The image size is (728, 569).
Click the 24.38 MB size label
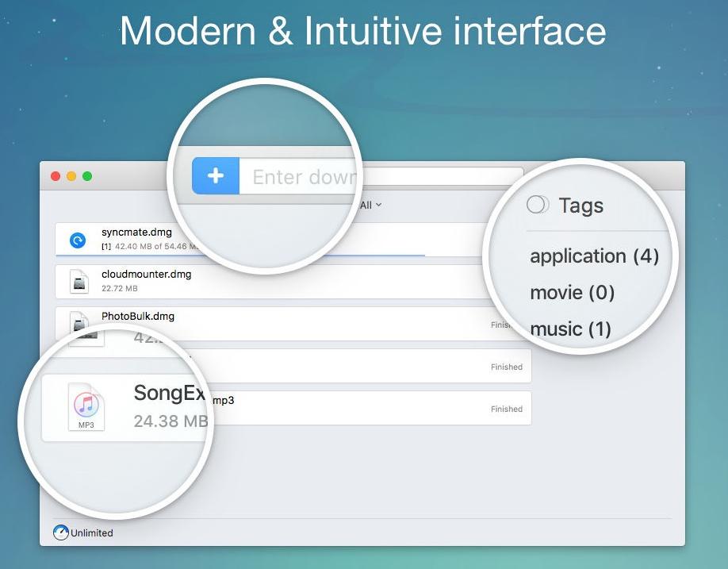[x=171, y=421]
